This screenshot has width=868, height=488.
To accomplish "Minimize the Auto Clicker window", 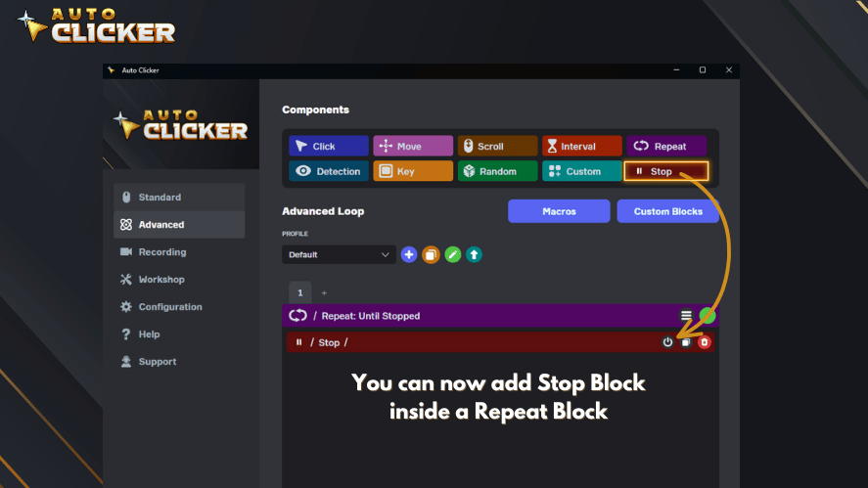I will point(676,70).
